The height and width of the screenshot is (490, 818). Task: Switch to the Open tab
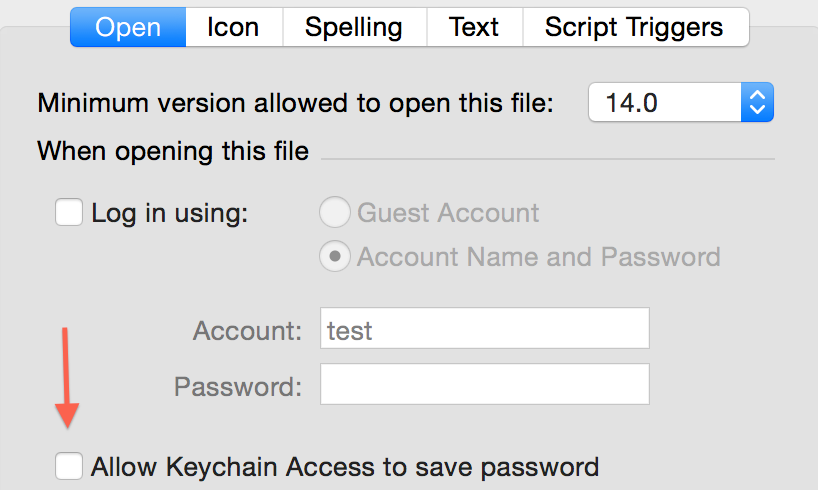(128, 27)
